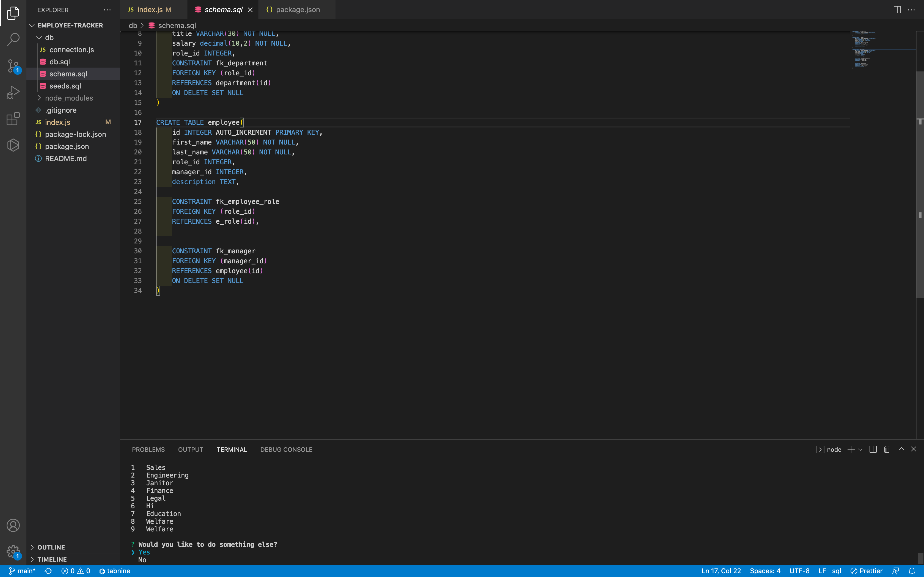924x577 pixels.
Task: Open the Source Control view
Action: (13, 66)
